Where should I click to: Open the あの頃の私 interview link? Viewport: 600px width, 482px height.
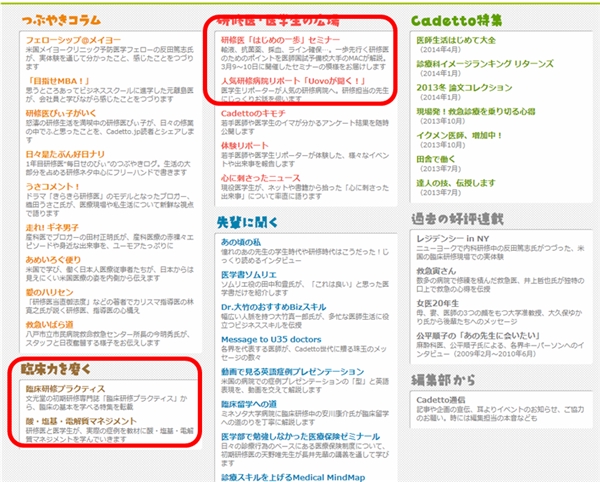241,242
